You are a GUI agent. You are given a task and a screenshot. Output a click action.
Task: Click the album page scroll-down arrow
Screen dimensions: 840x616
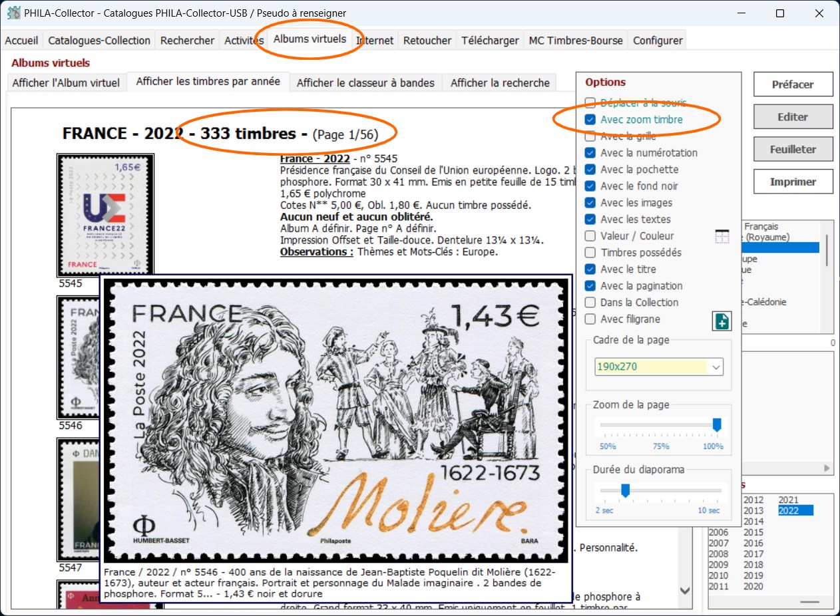click(x=684, y=591)
